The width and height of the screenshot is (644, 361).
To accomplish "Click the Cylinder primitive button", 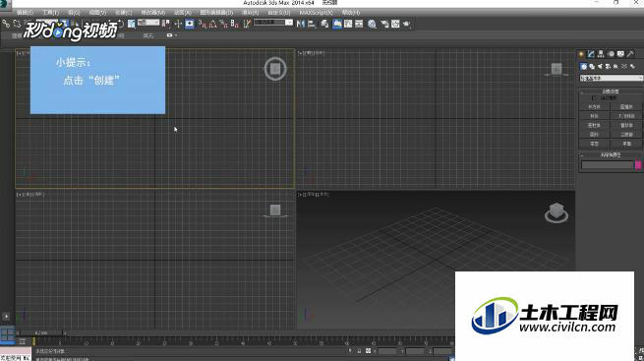I will pyautogui.click(x=595, y=125).
